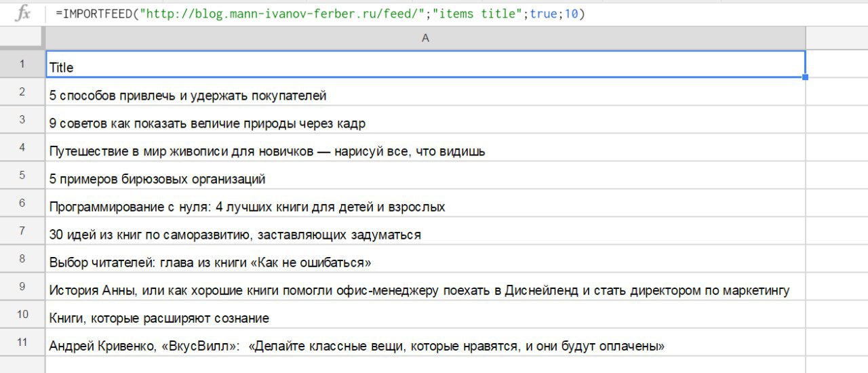Select cell "Андрей Кривенко, «ВкусВилл»"
This screenshot has width=868, height=373.
(426, 342)
